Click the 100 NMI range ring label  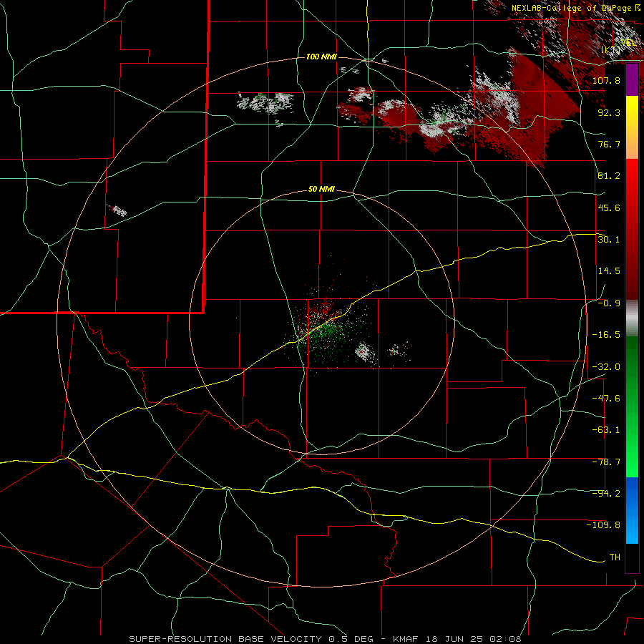[321, 57]
